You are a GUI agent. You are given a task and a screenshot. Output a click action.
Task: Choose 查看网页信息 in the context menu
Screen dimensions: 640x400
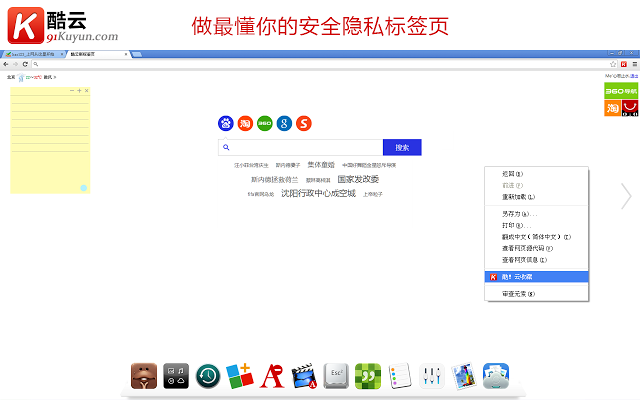pos(536,260)
